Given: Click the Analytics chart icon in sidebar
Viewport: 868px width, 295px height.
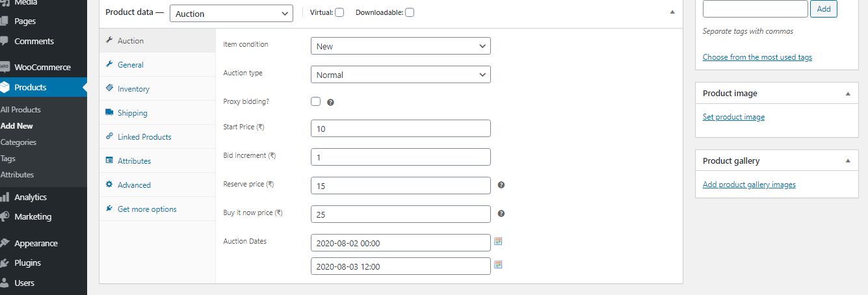Looking at the screenshot, I should 5,197.
